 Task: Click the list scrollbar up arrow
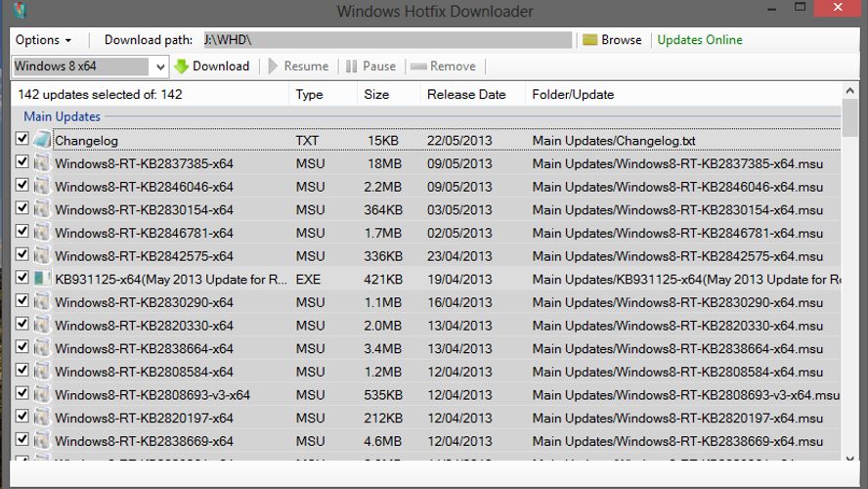849,90
